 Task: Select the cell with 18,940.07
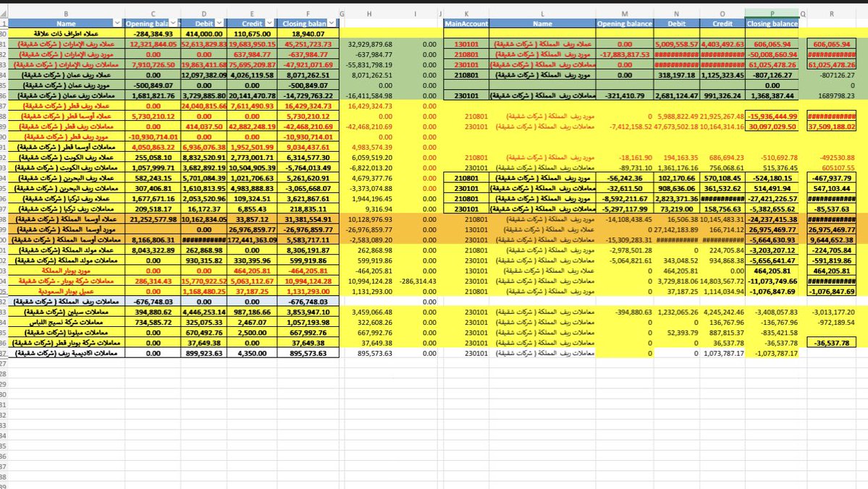tap(308, 34)
